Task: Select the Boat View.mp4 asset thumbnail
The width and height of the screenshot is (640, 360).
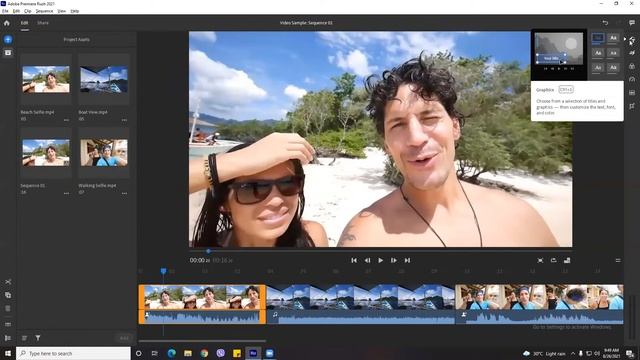Action: tap(104, 80)
